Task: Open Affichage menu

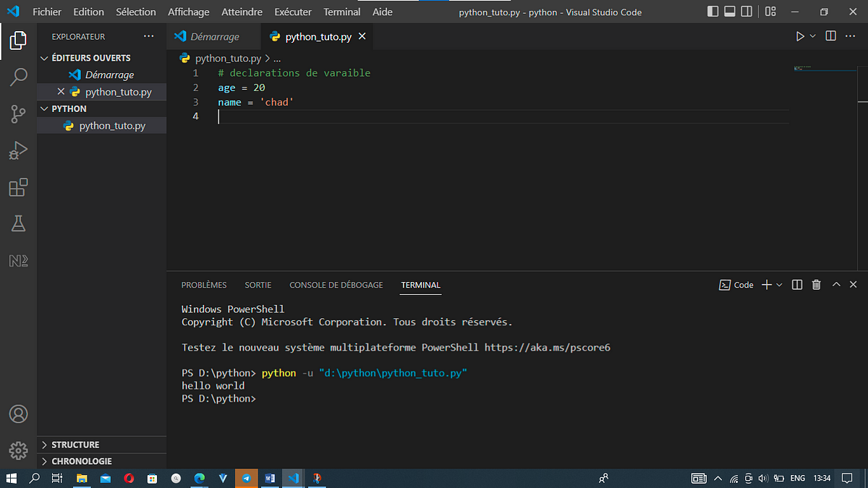Action: [188, 12]
